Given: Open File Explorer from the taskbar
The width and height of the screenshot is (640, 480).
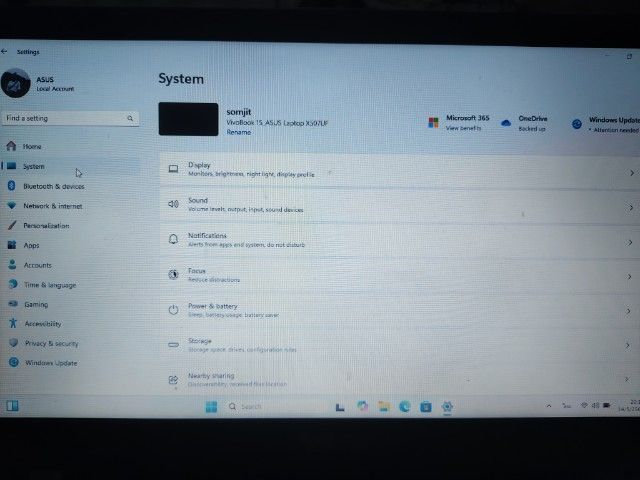Looking at the screenshot, I should click(383, 406).
